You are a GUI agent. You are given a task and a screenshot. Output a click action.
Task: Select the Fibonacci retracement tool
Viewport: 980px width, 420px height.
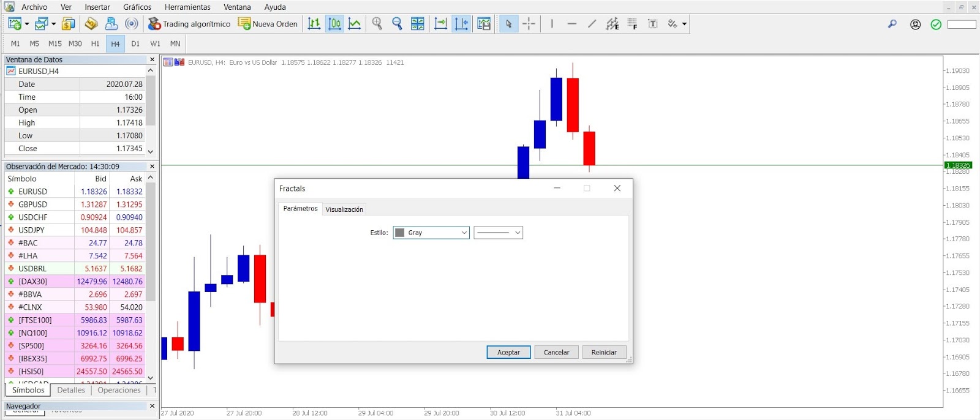tap(633, 24)
